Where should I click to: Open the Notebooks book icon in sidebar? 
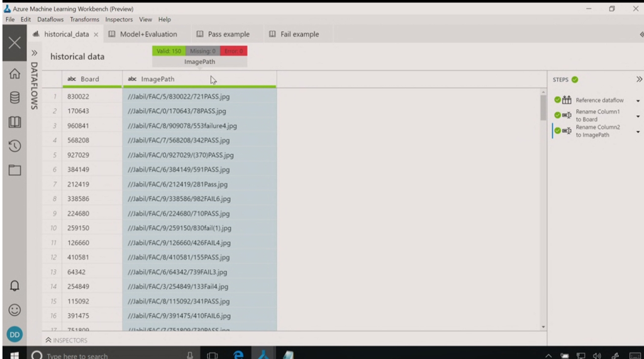[x=15, y=121]
